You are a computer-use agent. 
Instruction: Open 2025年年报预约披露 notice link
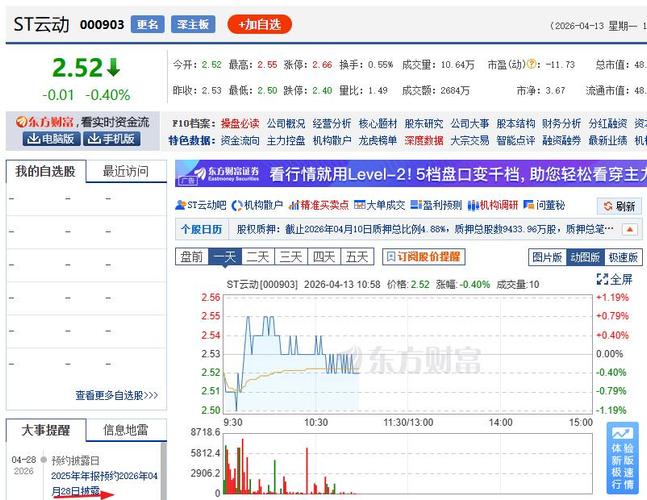[x=104, y=483]
